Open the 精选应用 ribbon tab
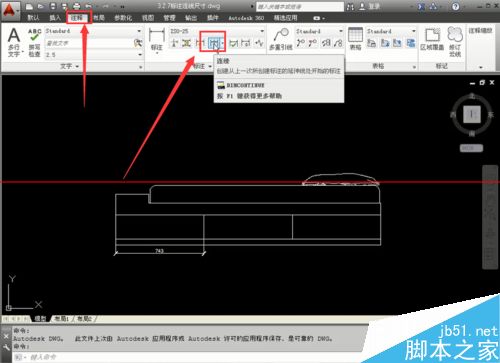Image resolution: width=500 pixels, height=363 pixels. [285, 18]
